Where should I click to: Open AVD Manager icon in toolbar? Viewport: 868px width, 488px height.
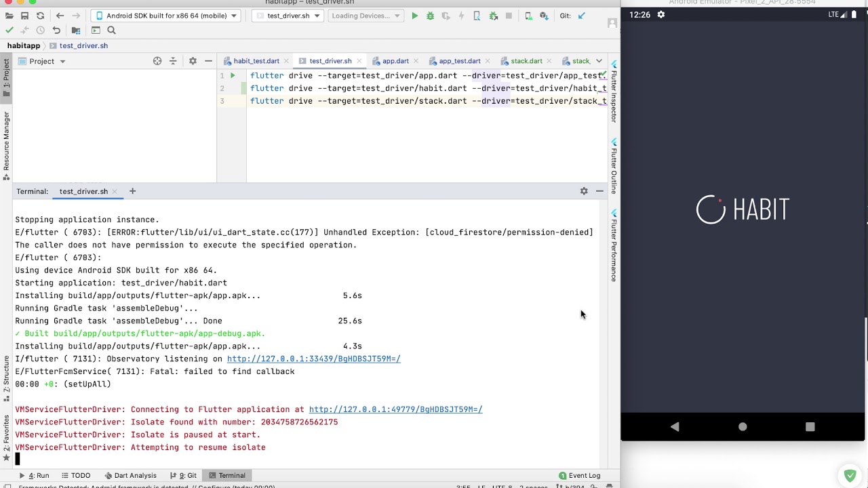tap(528, 16)
